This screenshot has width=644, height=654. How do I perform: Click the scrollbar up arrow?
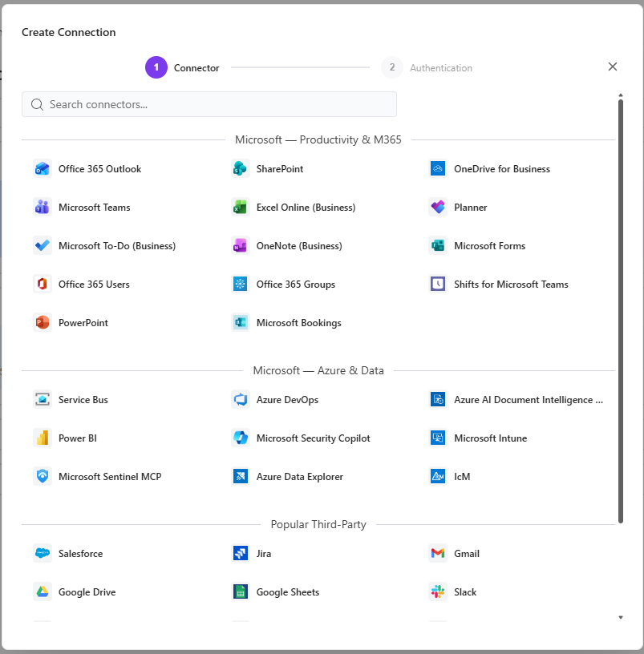(x=621, y=95)
